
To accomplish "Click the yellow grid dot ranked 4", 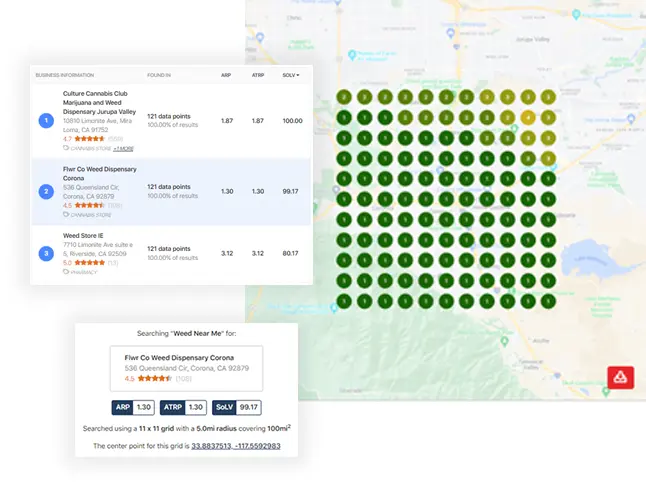I will 528,118.
